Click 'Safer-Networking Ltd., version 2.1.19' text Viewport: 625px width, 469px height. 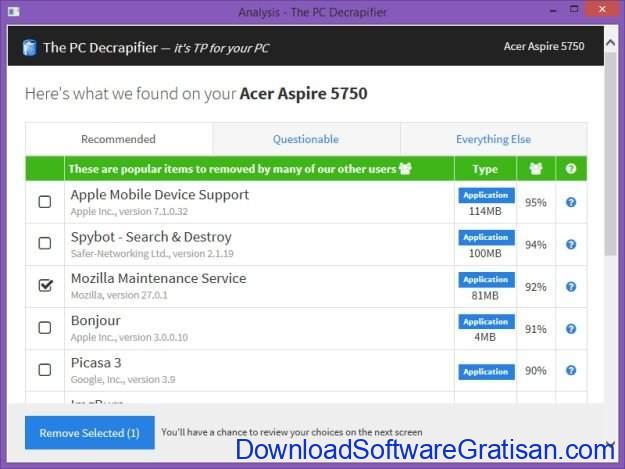152,254
